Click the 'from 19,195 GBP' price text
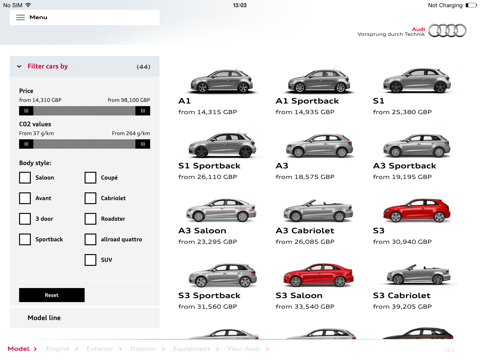480x360 pixels. pos(402,177)
